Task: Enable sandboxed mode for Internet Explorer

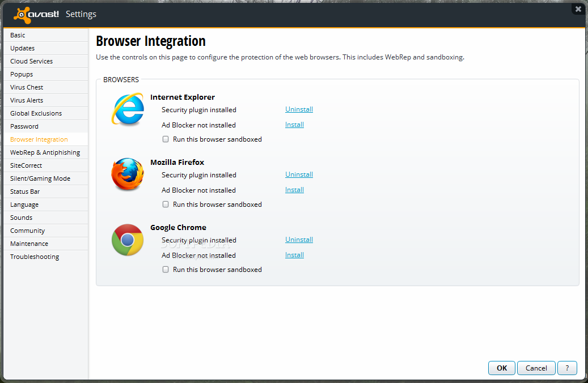Action: (166, 139)
